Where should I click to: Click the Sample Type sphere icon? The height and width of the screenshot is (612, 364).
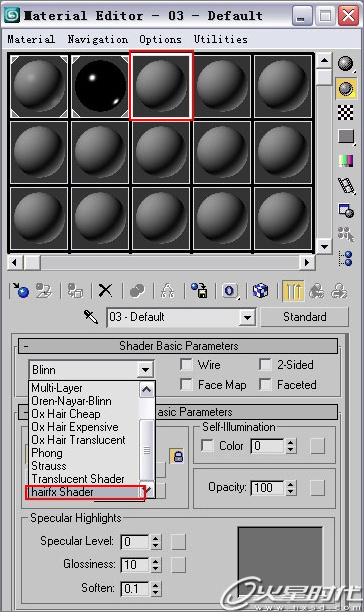(x=346, y=64)
